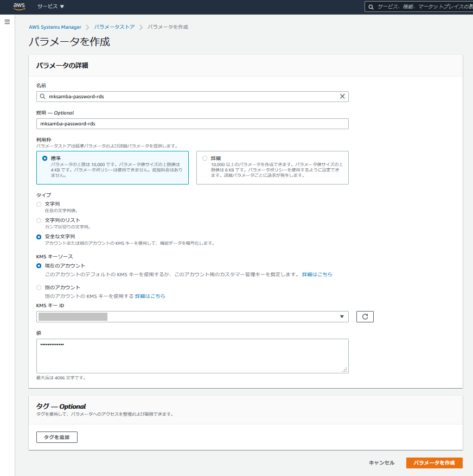This screenshot has width=473, height=476.
Task: Open the サービス services dropdown menu
Action: pos(50,7)
